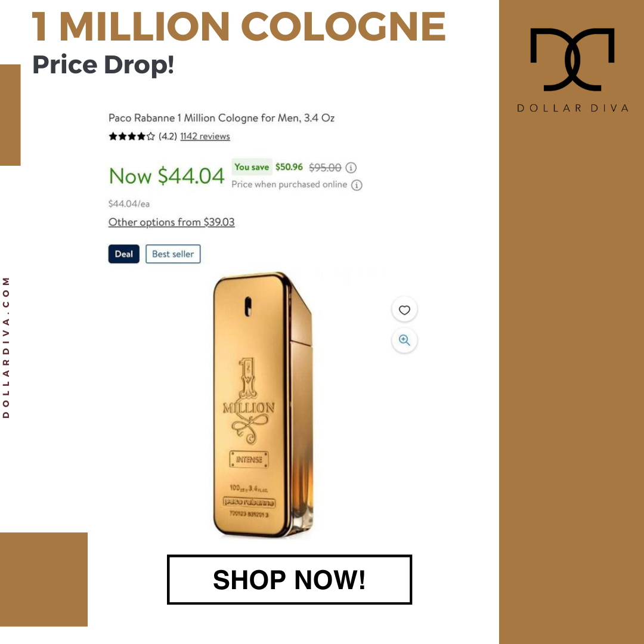Open 'Other options from $39.03' link

171,222
